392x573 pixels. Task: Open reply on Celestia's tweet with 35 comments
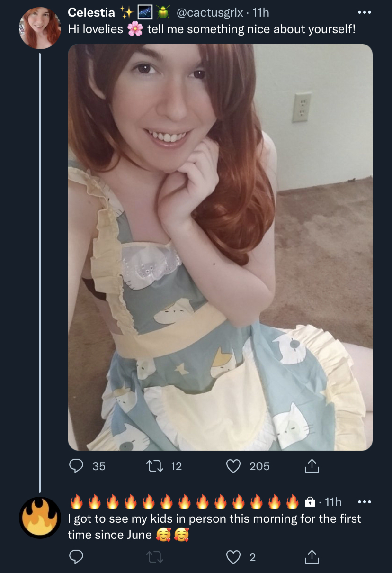coord(77,466)
